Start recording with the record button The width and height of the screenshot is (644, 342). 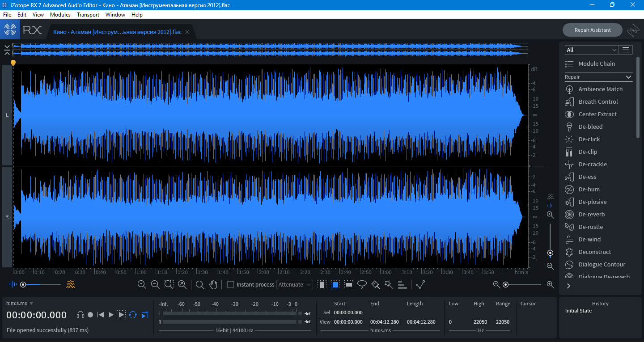pos(90,315)
